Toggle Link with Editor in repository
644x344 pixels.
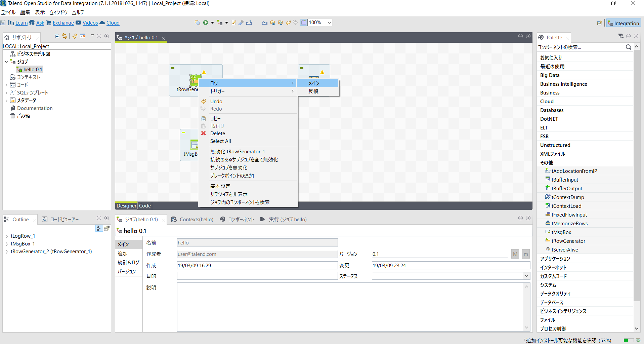click(x=65, y=36)
